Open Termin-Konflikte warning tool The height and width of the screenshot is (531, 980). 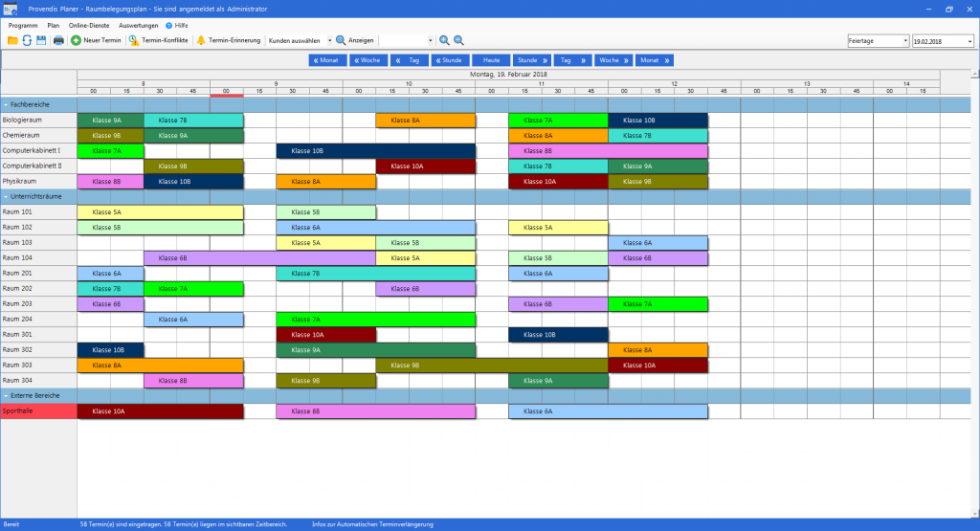(158, 40)
